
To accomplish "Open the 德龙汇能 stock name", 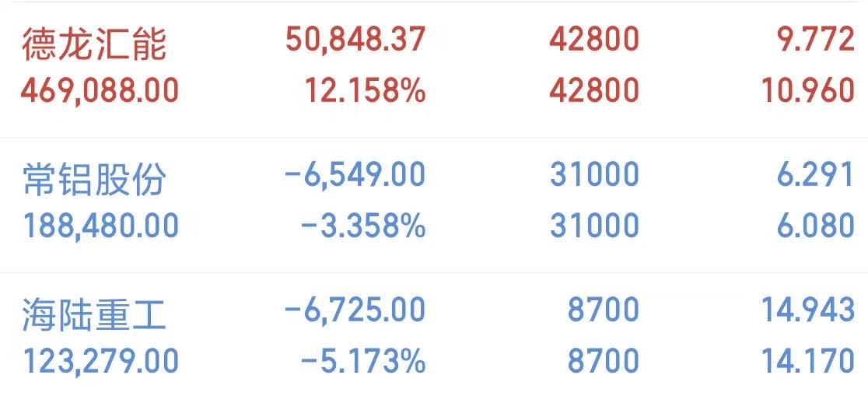I will click(x=93, y=44).
